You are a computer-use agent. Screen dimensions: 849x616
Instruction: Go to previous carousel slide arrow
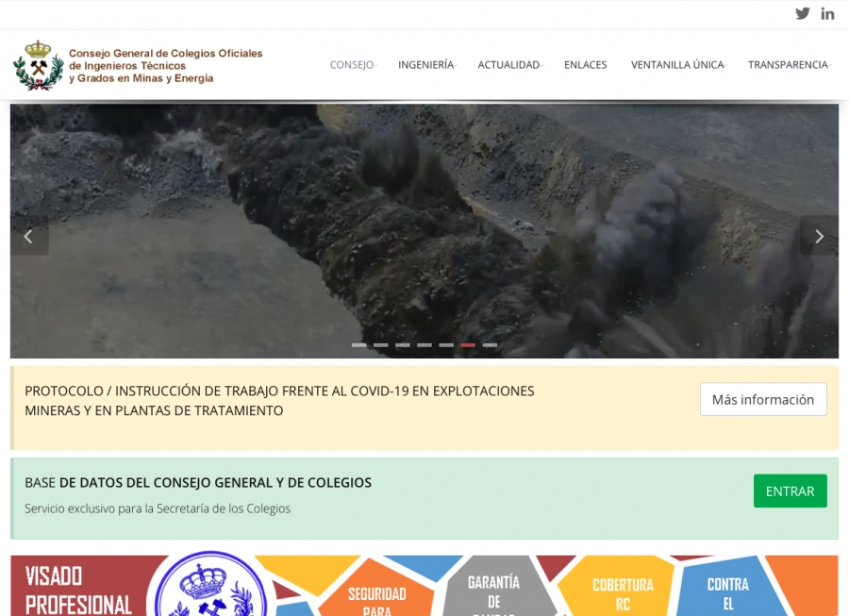[x=29, y=236]
